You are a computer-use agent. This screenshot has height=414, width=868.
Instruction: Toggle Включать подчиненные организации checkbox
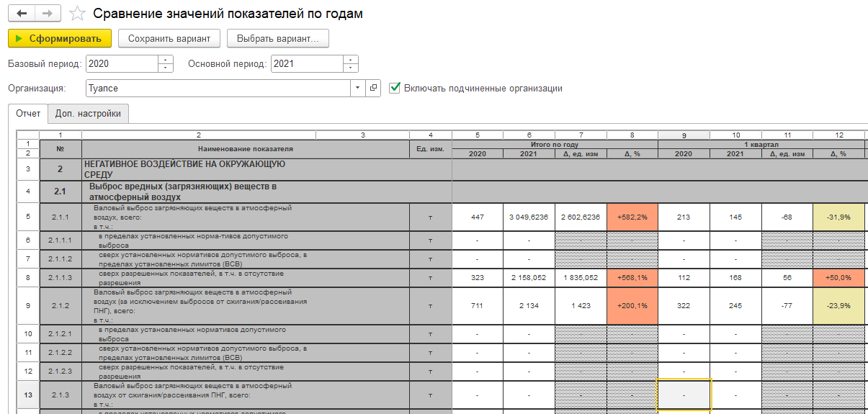394,88
